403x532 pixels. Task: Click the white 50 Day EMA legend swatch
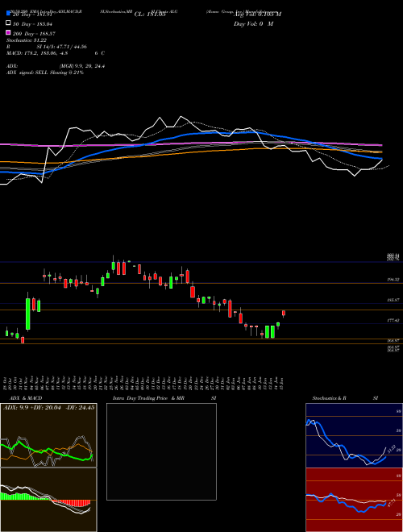[x=9, y=23]
